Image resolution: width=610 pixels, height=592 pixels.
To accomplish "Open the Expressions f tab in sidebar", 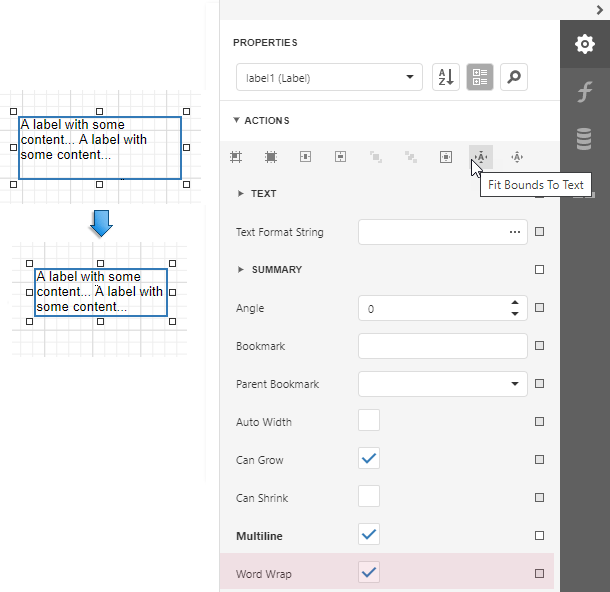I will [x=585, y=92].
